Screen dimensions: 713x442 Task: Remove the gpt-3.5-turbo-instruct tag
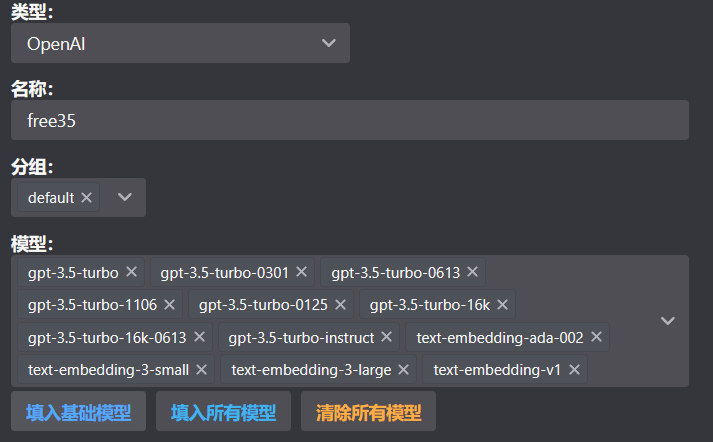(x=387, y=337)
